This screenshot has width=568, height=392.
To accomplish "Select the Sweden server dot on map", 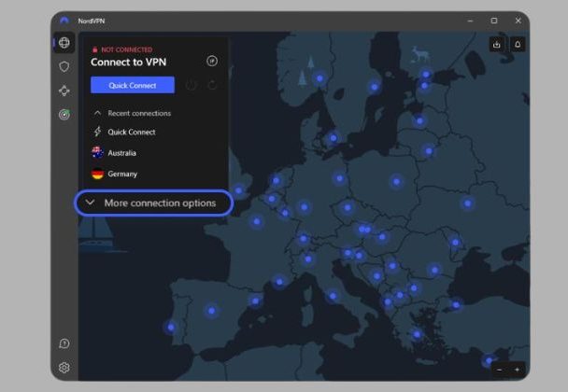I will coord(375,87).
